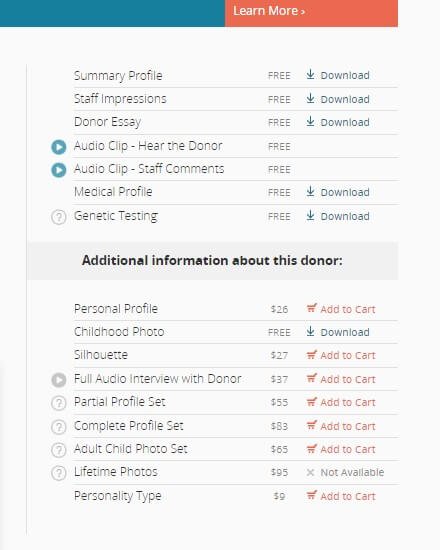Screen dimensions: 440x550
Task: Play Audio Clip - Staff Comments
Action: [x=59, y=170]
